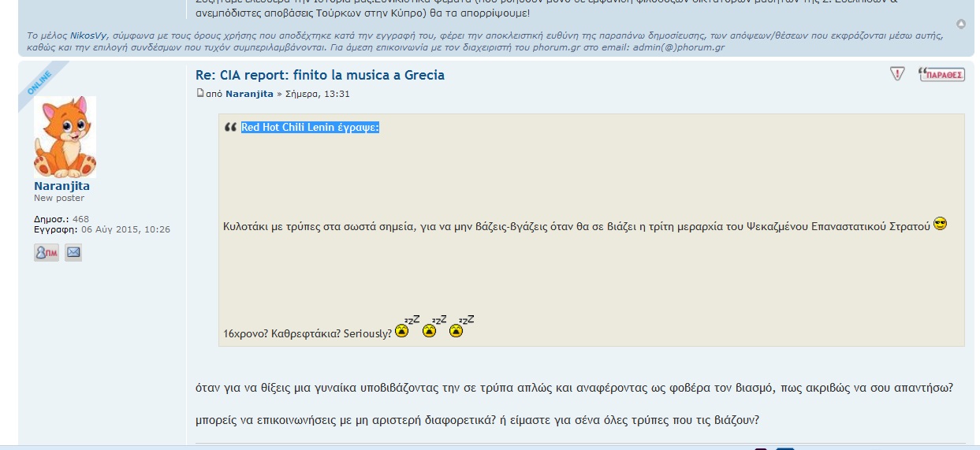Click the quotation mark icon in quote box
This screenshot has width=980, height=450.
click(231, 128)
